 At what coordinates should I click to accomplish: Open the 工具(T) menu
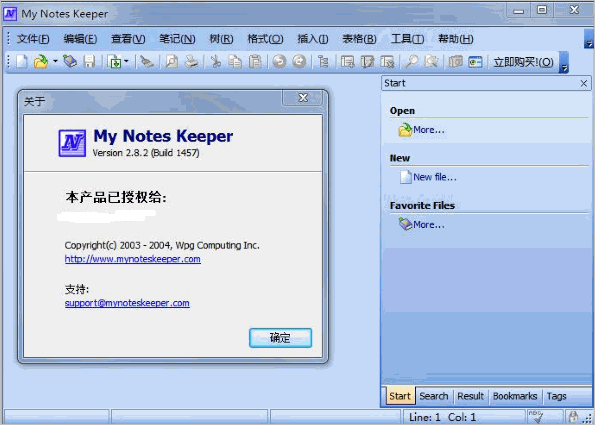click(407, 39)
